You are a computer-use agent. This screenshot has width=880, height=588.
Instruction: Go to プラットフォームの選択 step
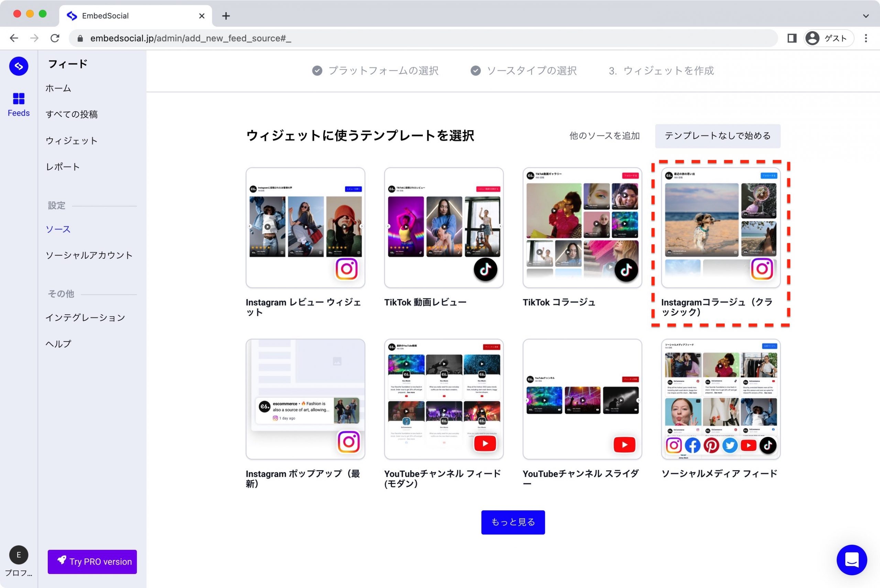pos(375,70)
